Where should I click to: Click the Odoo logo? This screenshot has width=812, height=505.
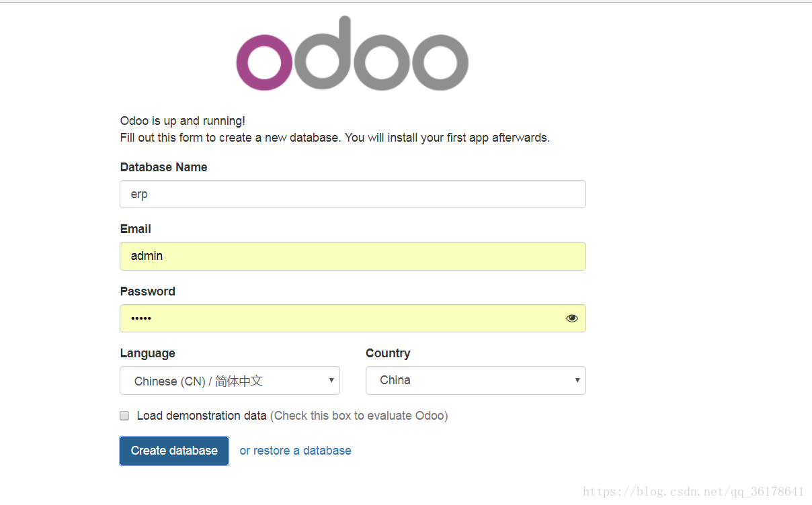click(x=352, y=54)
